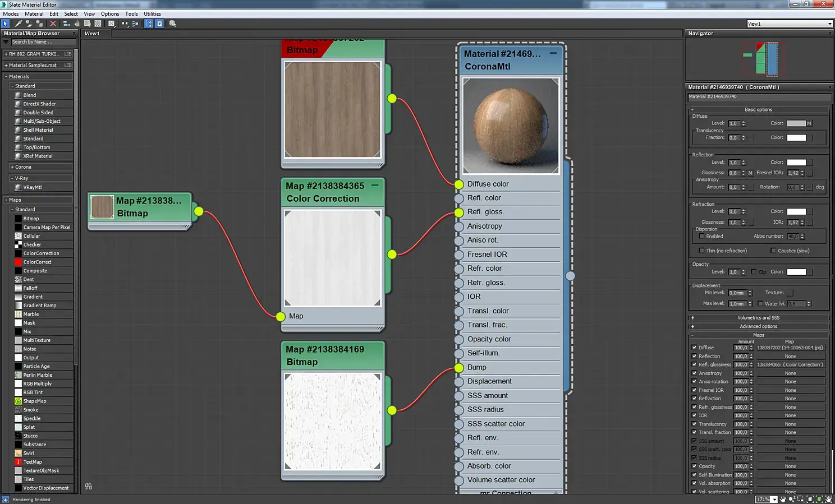
Task: Click the Select by Material toolbar icon
Action: [173, 24]
